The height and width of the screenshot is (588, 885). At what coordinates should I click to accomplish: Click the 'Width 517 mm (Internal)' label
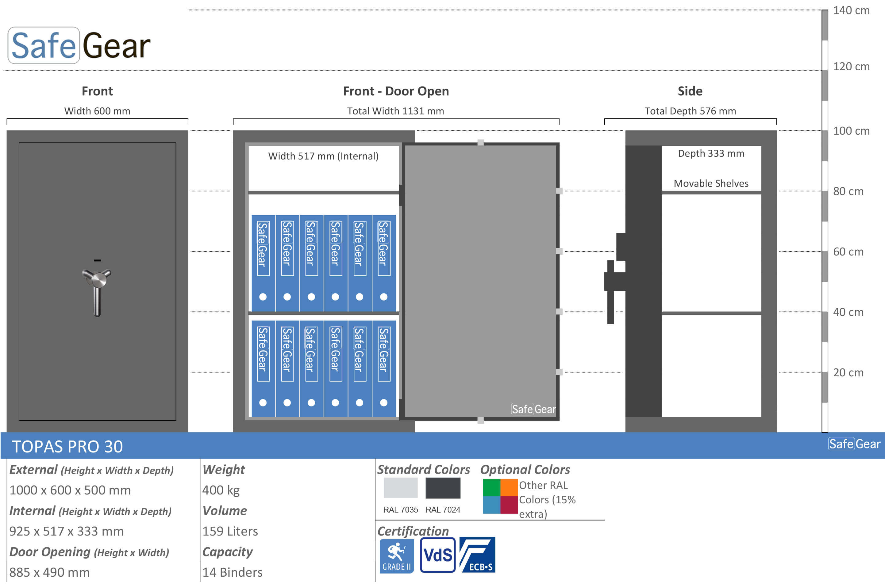tap(323, 156)
